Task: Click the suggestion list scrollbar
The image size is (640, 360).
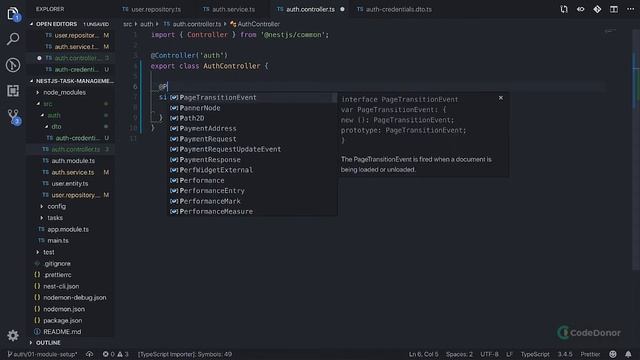Action: coord(334,98)
